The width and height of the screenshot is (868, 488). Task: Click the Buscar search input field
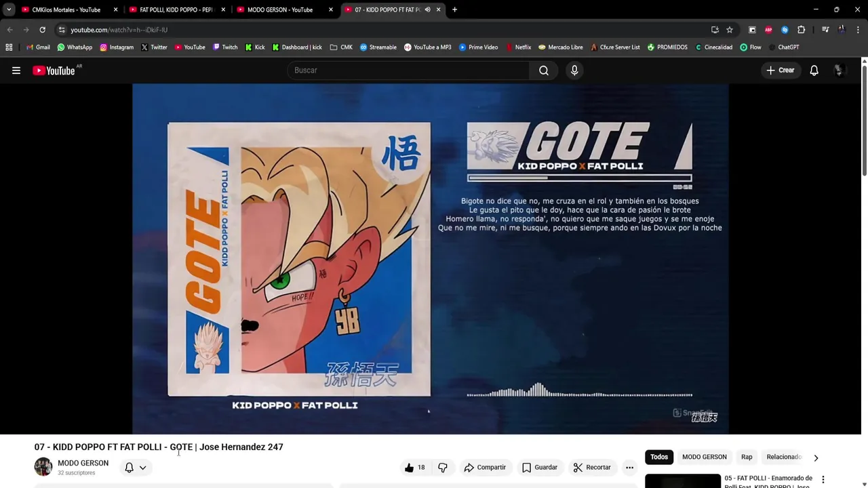409,70
